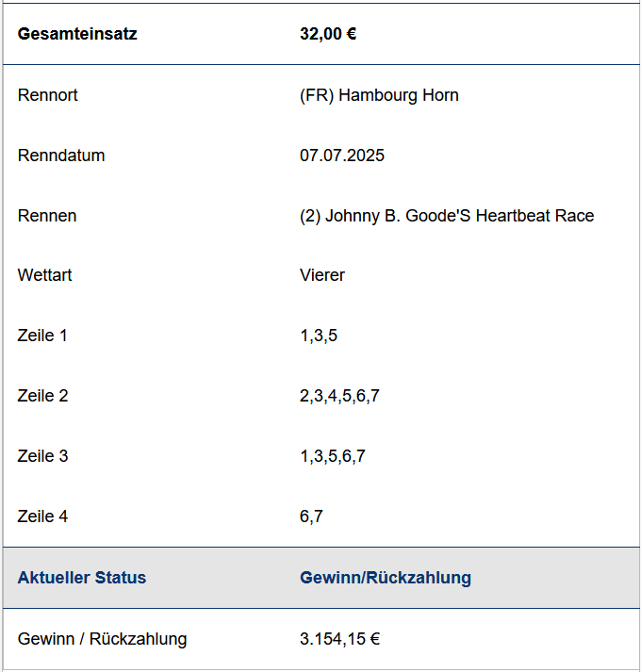Click the Rennen label
Viewport: 641px width, 672px height.
pos(47,216)
